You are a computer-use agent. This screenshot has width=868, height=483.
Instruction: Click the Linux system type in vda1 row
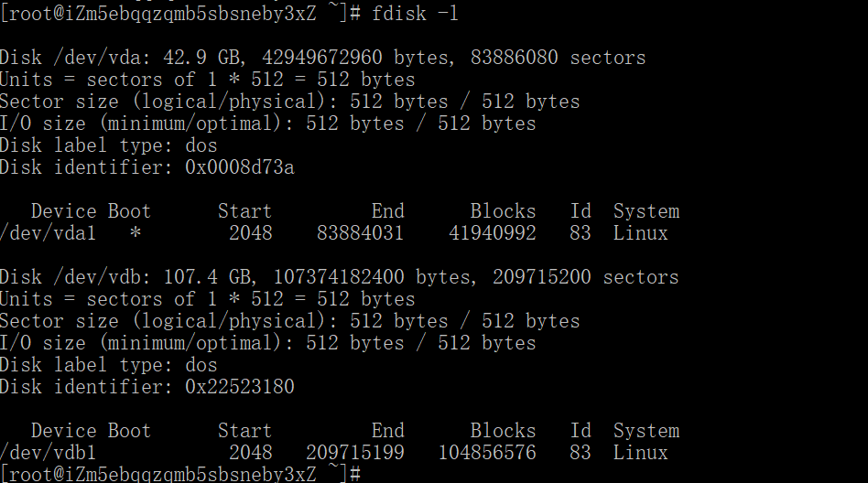pos(640,233)
